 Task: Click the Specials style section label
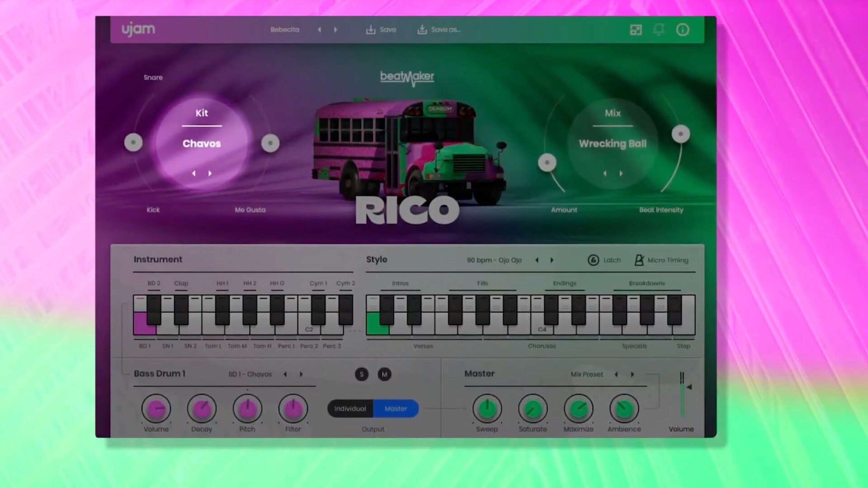click(634, 346)
